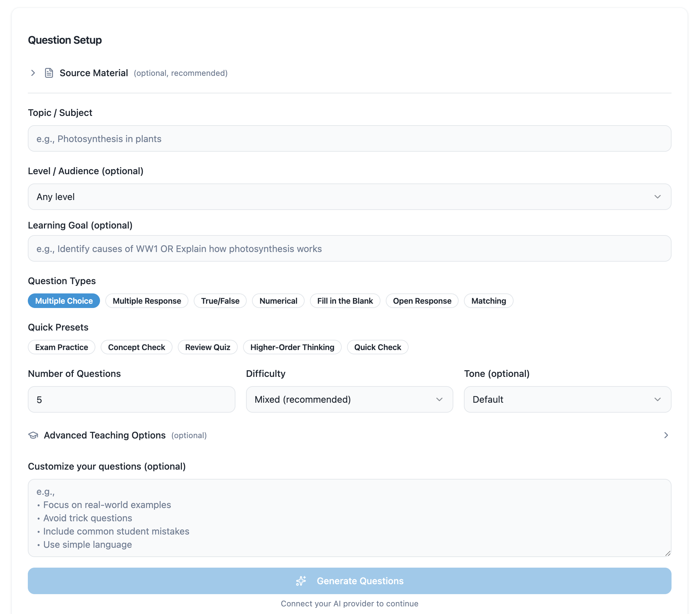Click the sparkle icon in Generate Questions
700x614 pixels.
tap(301, 581)
